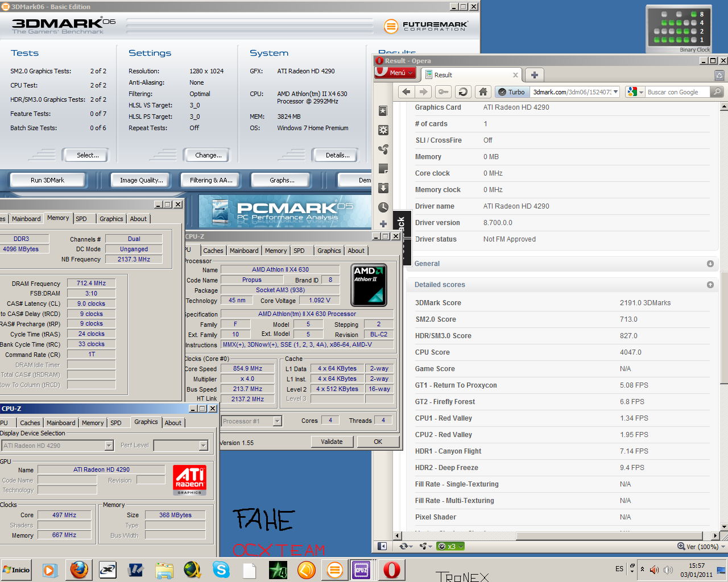Close the Result tab
This screenshot has height=582, width=728.
click(x=515, y=75)
